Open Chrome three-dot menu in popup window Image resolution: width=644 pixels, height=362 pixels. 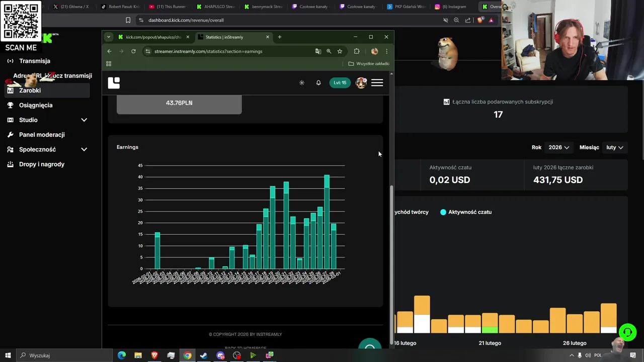click(x=386, y=51)
